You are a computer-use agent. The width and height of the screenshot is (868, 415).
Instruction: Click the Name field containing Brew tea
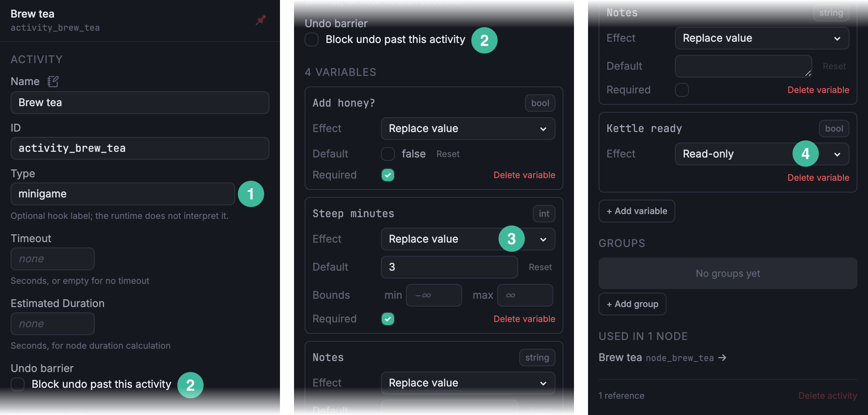tap(140, 103)
